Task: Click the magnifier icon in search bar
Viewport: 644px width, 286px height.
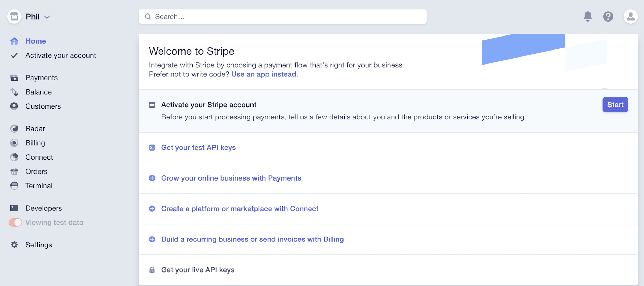Action: coord(148,17)
